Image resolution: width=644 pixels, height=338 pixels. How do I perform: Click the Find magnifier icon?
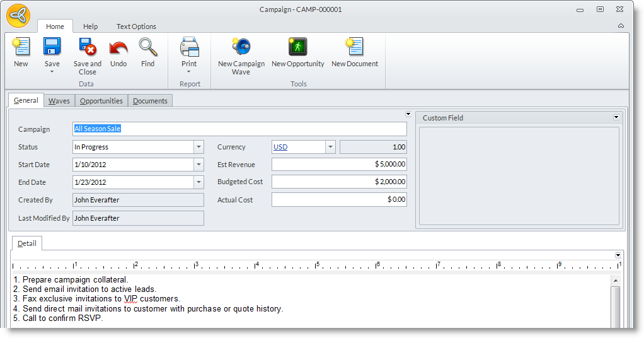tap(147, 48)
